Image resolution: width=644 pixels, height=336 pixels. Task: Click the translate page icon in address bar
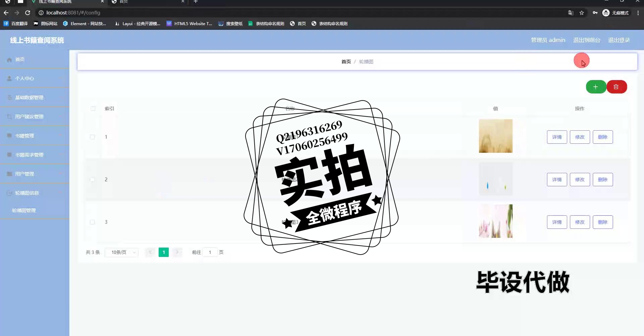(571, 13)
